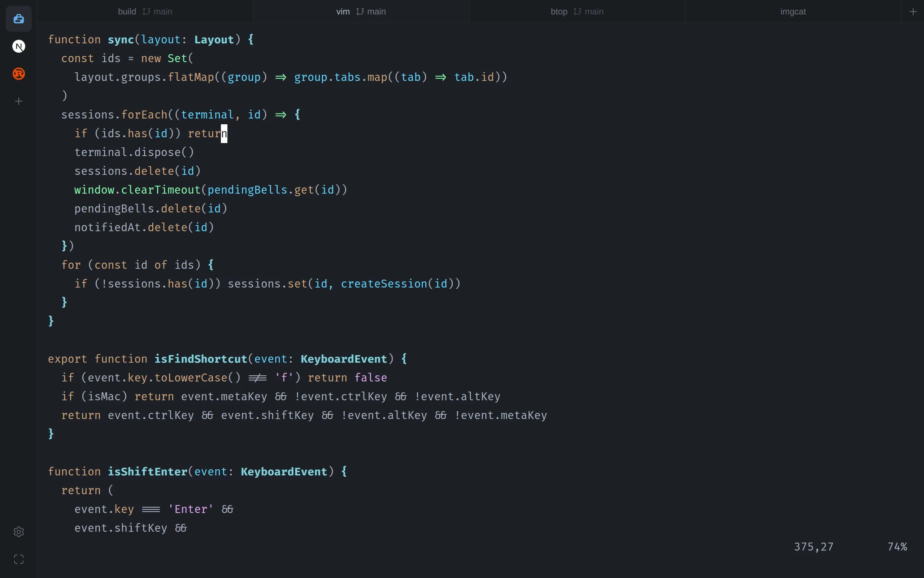Click layout.groups.flatMap in the code
Screen dimensions: 924x578
tap(144, 77)
